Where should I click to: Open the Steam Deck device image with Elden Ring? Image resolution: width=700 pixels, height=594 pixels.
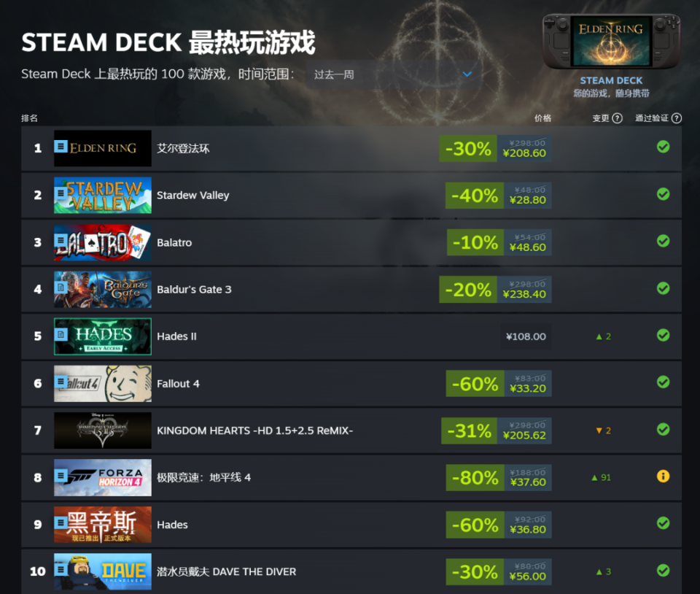[x=611, y=42]
